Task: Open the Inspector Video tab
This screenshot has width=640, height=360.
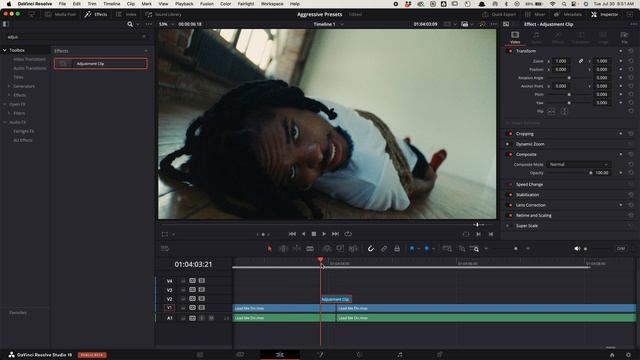Action: (x=515, y=37)
